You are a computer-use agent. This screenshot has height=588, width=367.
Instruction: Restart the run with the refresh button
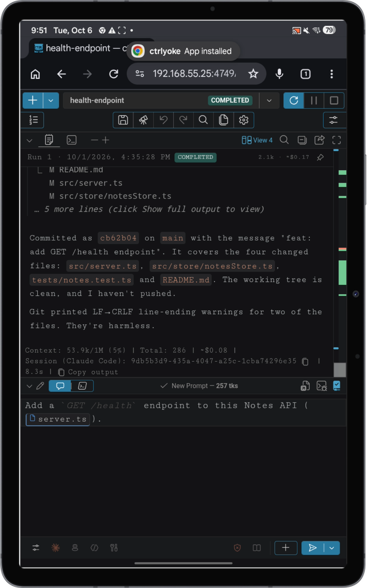pyautogui.click(x=294, y=100)
